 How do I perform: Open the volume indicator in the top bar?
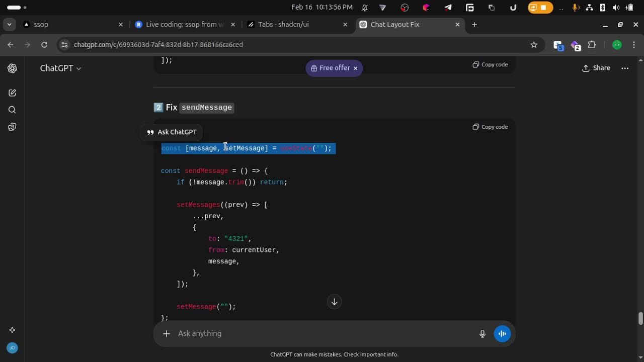click(616, 8)
